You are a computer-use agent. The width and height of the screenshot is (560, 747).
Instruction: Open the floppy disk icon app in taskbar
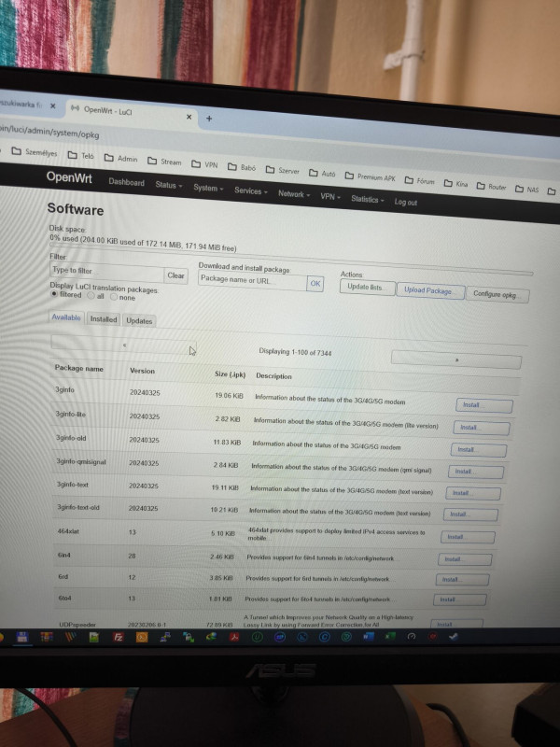click(x=21, y=637)
